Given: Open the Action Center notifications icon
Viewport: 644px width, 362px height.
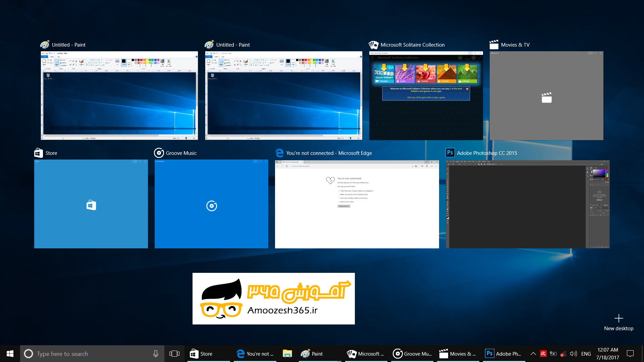Looking at the screenshot, I should [630, 354].
